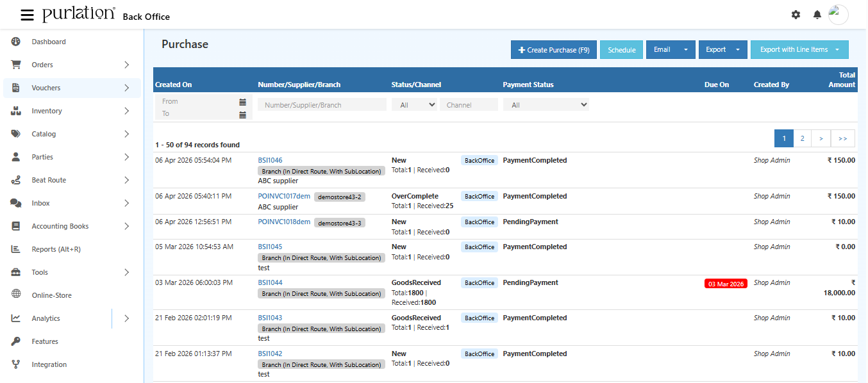Viewport: 868px width, 383px height.
Task: Open Analytics via its chart icon
Action: (15, 318)
